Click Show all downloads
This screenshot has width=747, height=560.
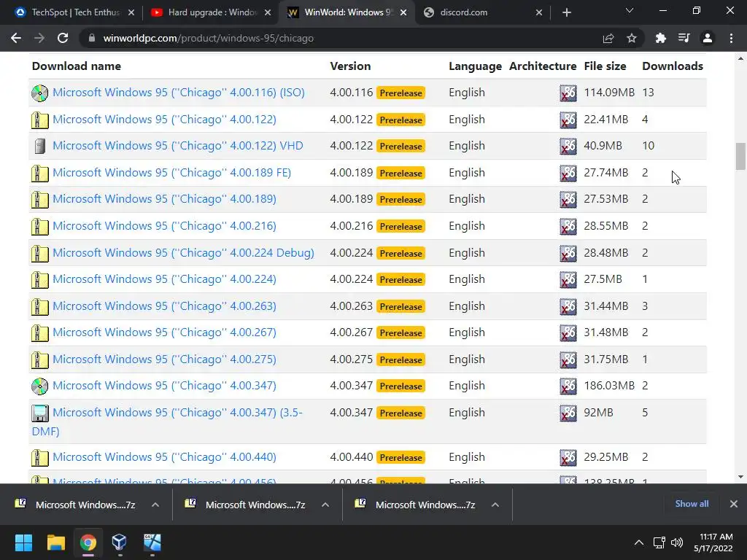click(x=692, y=504)
